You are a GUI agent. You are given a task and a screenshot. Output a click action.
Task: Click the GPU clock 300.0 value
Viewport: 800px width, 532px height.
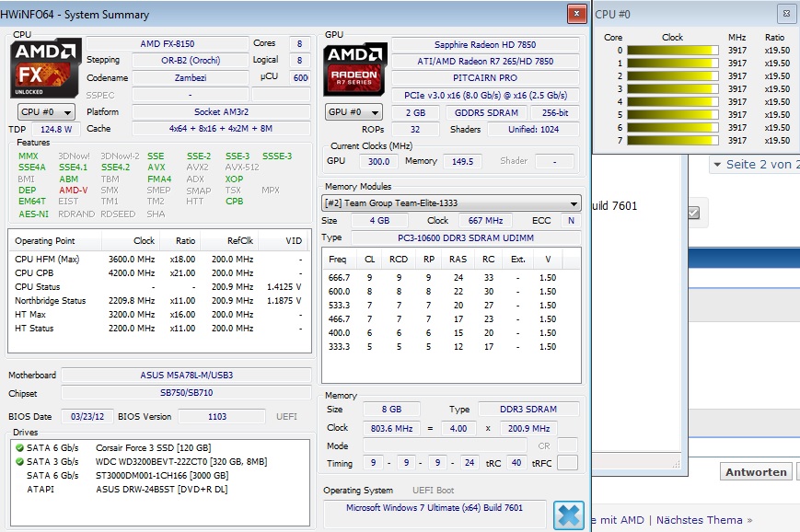pos(378,161)
